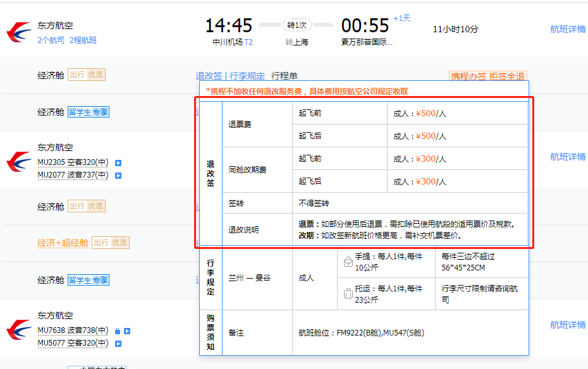Click the 2个航司 link

coord(51,40)
